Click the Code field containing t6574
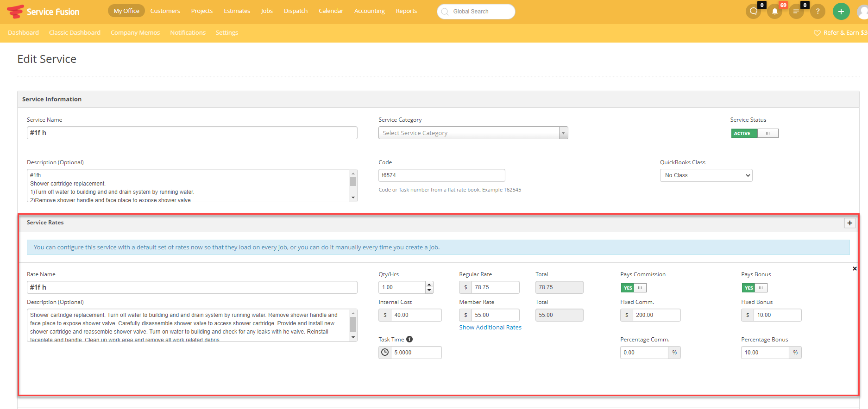Viewport: 868px width, 409px height. pyautogui.click(x=442, y=175)
